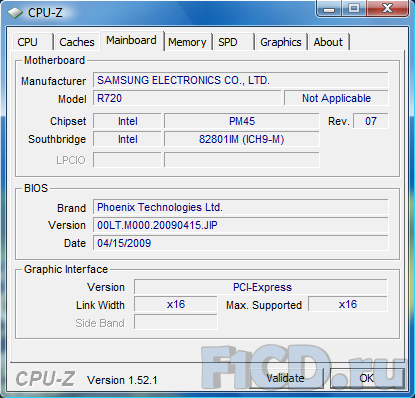
Task: Click the CPU-Z logo at bottom left
Action: 45,379
